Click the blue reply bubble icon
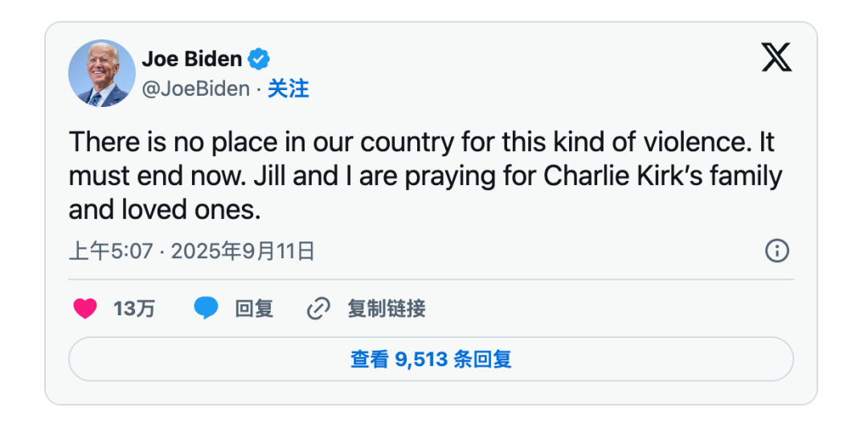This screenshot has height=428, width=868. pyautogui.click(x=207, y=308)
